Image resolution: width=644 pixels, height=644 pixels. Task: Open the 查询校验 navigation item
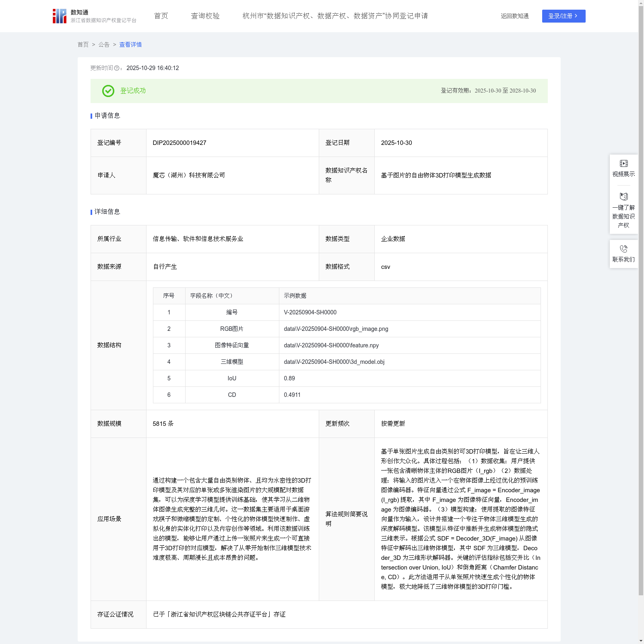(x=205, y=16)
